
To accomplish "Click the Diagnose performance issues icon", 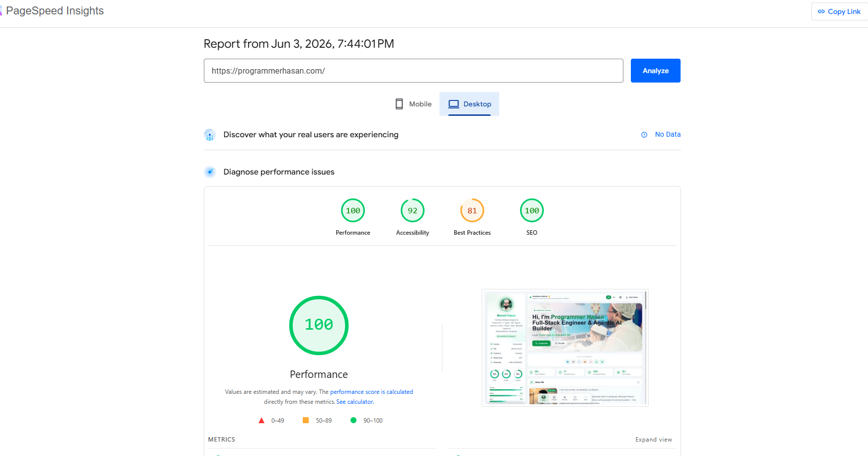I will (210, 172).
